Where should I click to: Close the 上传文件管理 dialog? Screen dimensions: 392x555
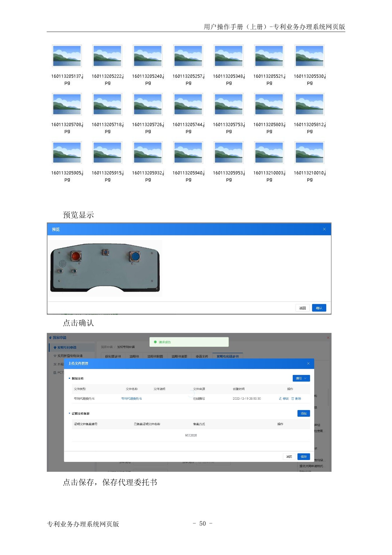(x=308, y=364)
